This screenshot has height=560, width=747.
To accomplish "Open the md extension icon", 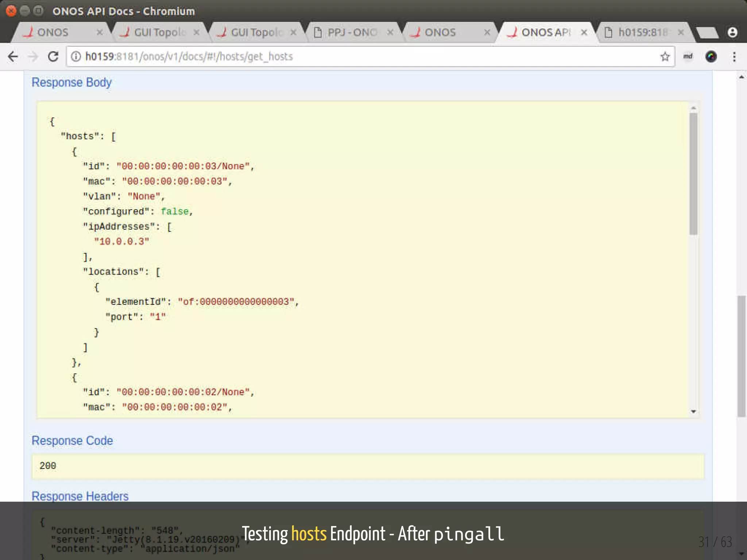I will [688, 56].
